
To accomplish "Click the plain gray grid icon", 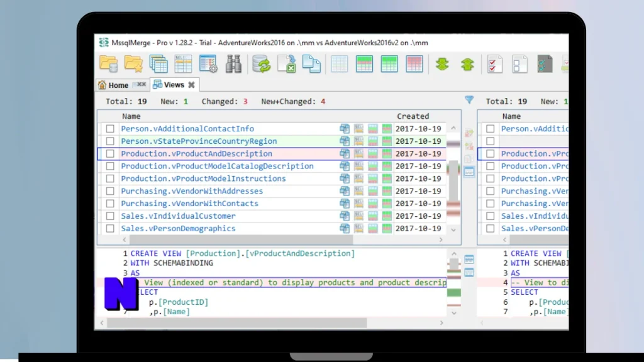I will pyautogui.click(x=339, y=64).
